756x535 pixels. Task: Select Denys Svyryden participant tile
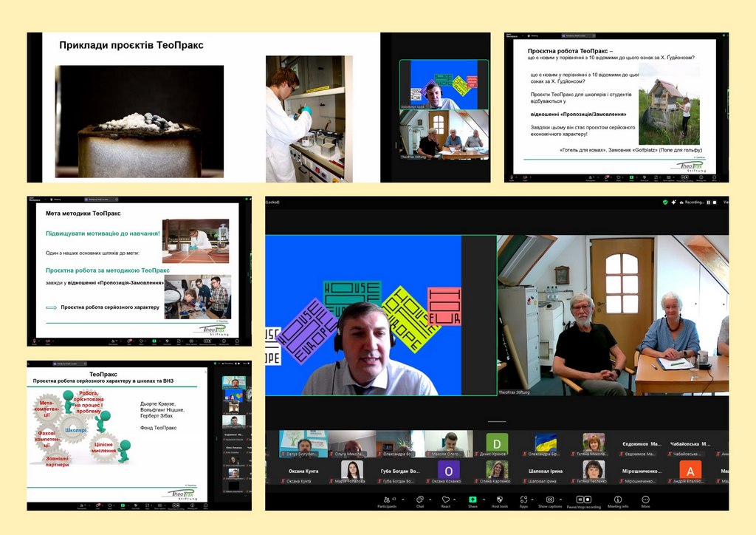click(303, 444)
